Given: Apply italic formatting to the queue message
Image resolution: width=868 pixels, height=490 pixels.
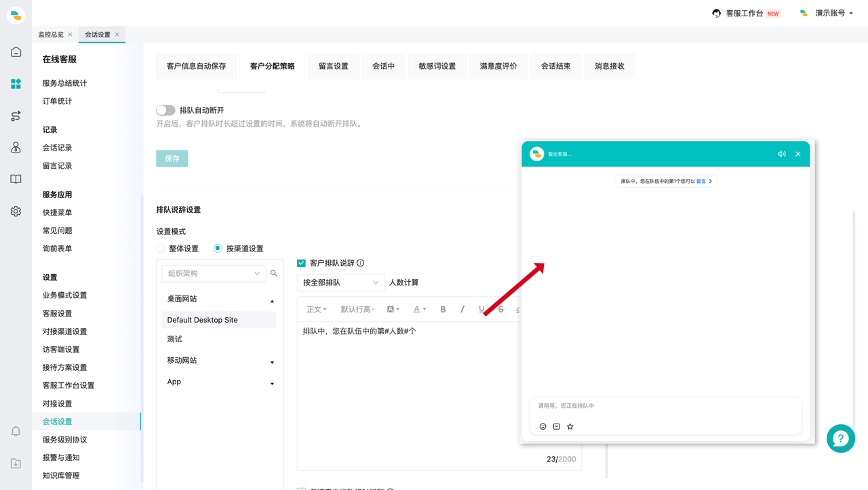Looking at the screenshot, I should click(462, 308).
